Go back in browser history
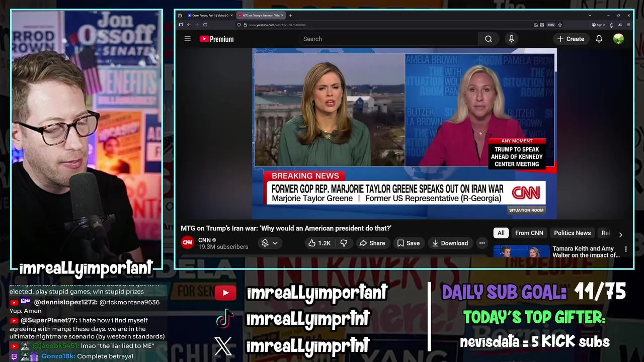 (x=189, y=25)
